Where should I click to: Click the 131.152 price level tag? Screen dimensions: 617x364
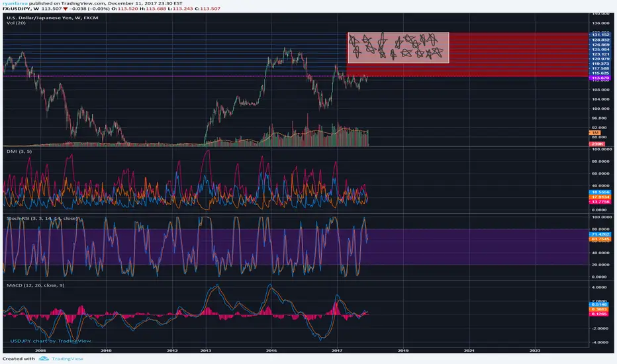click(x=600, y=34)
